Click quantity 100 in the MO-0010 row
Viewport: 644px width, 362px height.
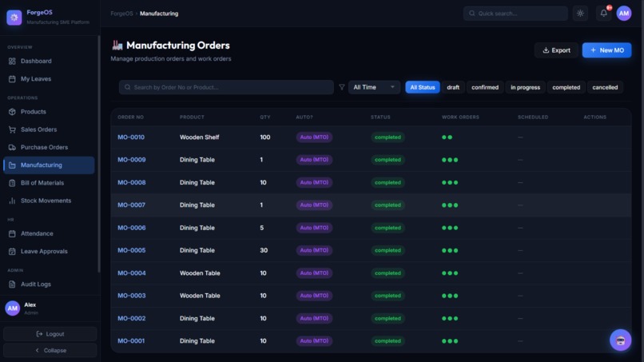click(265, 137)
